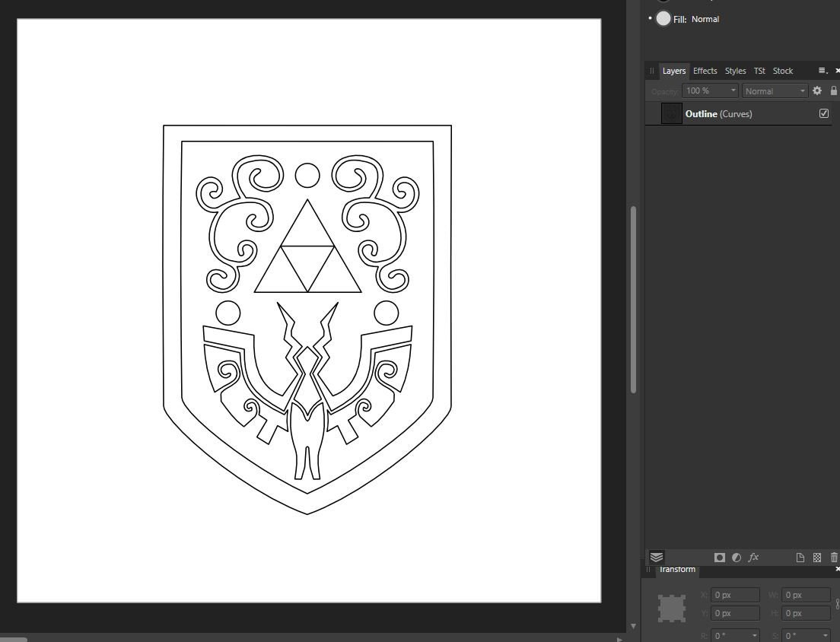Toggle visibility of the Outline layer

tap(823, 113)
